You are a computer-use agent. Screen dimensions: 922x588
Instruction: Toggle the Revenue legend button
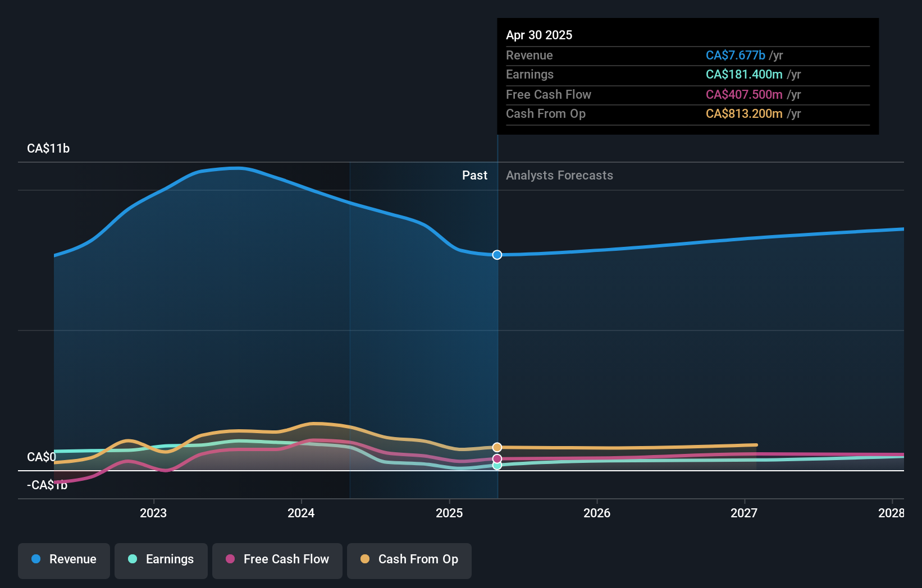(64, 561)
